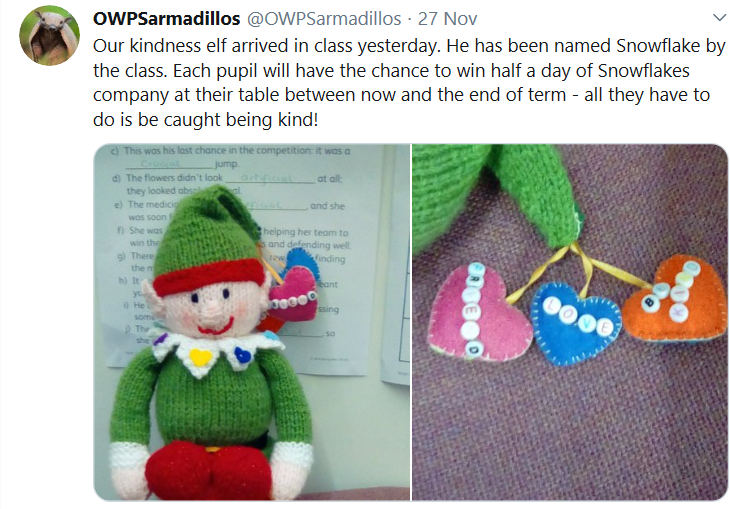Expand the tweet options chevron
730x509 pixels.
(x=719, y=18)
